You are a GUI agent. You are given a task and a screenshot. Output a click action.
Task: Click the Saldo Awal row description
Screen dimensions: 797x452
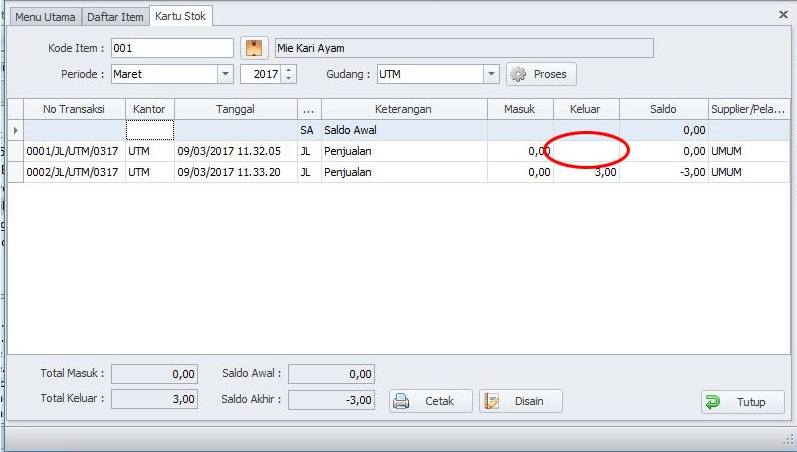click(x=351, y=130)
